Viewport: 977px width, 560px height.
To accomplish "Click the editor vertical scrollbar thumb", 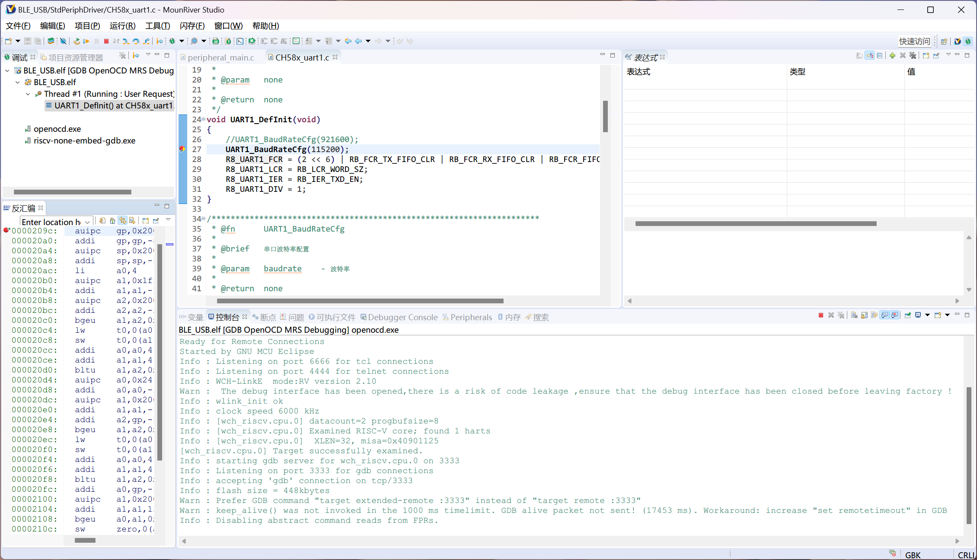I will tap(605, 116).
